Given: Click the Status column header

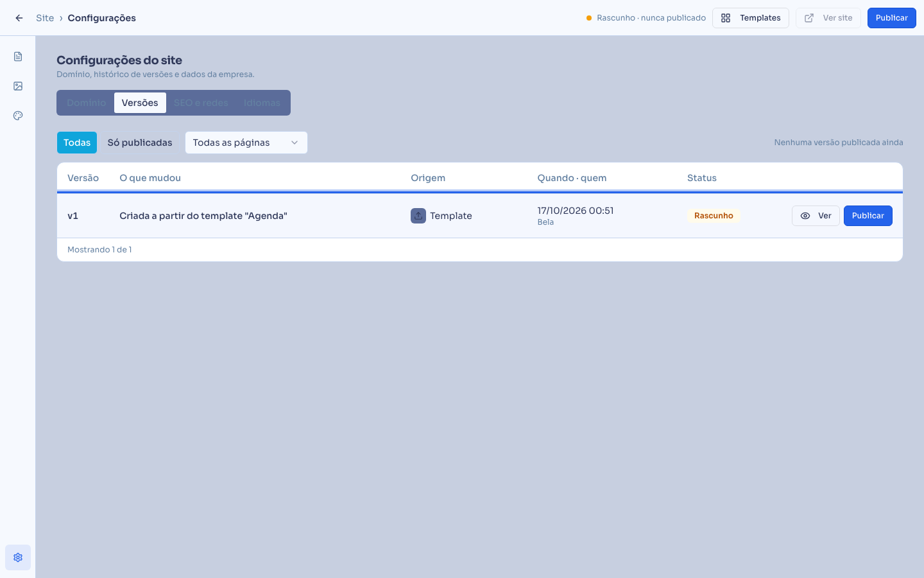Looking at the screenshot, I should pyautogui.click(x=702, y=178).
